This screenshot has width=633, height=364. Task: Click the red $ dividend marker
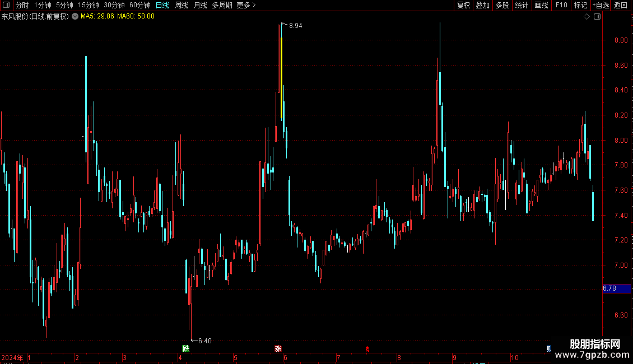(367, 349)
